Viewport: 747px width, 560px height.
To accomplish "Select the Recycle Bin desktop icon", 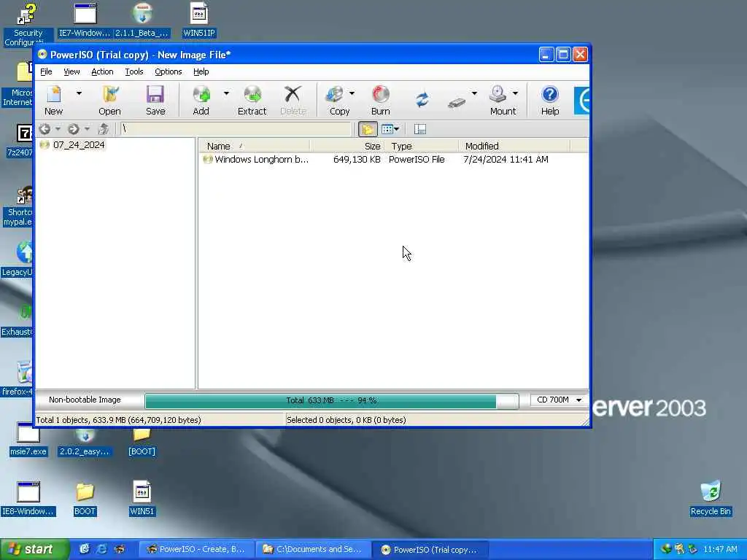I will (711, 498).
